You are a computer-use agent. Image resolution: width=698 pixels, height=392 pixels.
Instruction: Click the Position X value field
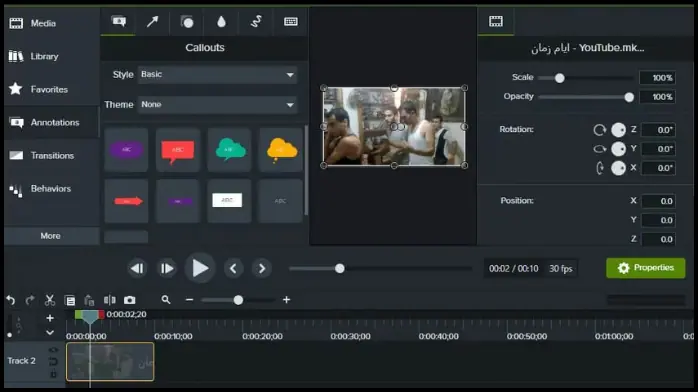point(658,201)
